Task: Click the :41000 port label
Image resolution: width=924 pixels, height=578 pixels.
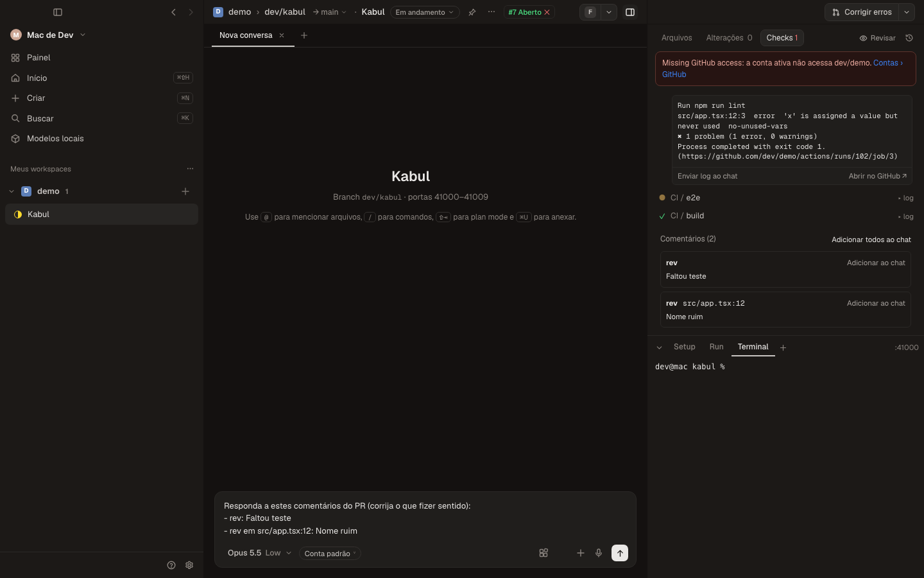Action: (907, 347)
